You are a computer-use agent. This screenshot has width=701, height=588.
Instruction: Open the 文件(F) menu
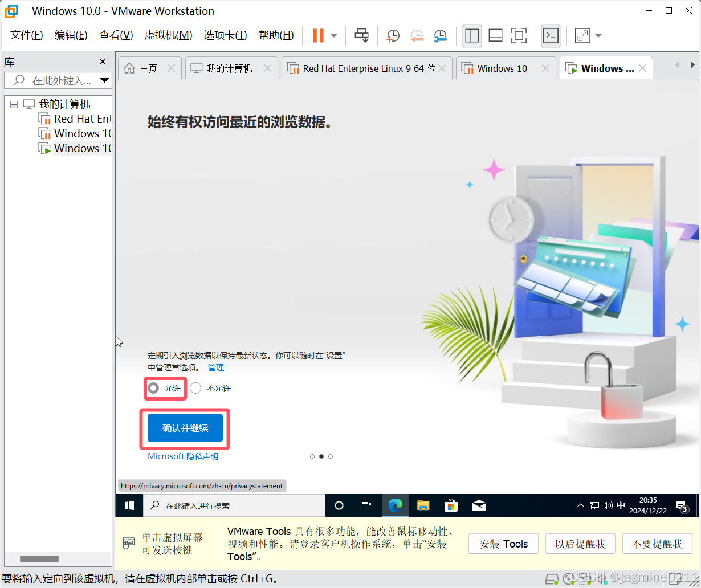[27, 35]
